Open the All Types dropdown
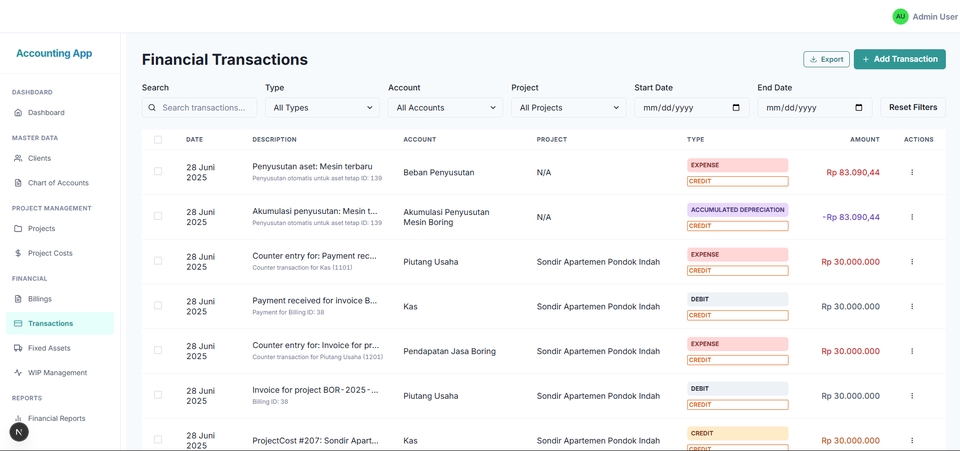 click(x=323, y=108)
